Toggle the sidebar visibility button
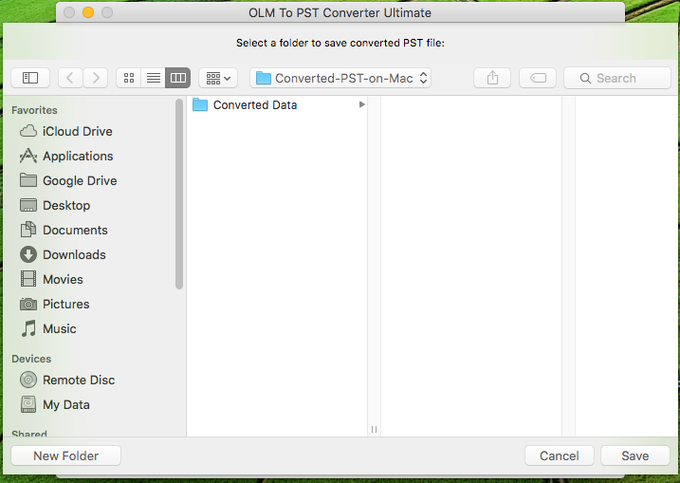This screenshot has width=680, height=483. click(30, 78)
